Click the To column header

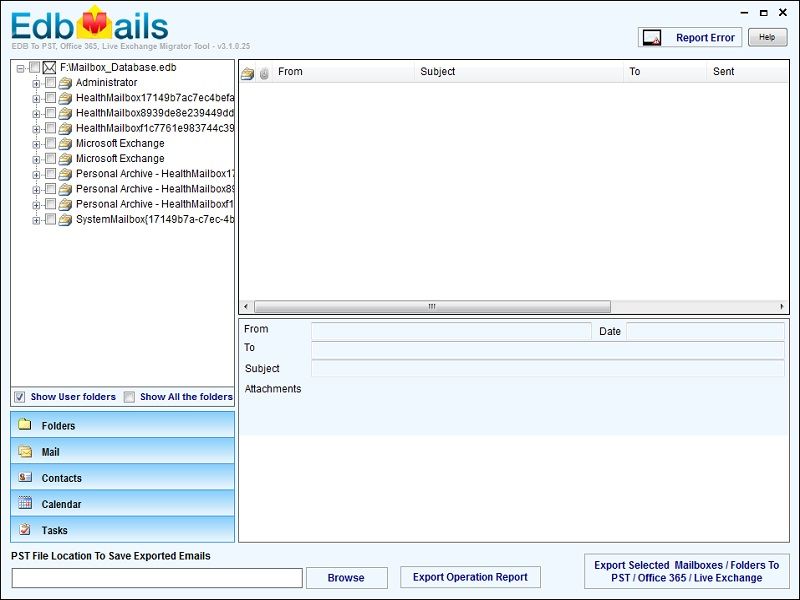coord(665,72)
